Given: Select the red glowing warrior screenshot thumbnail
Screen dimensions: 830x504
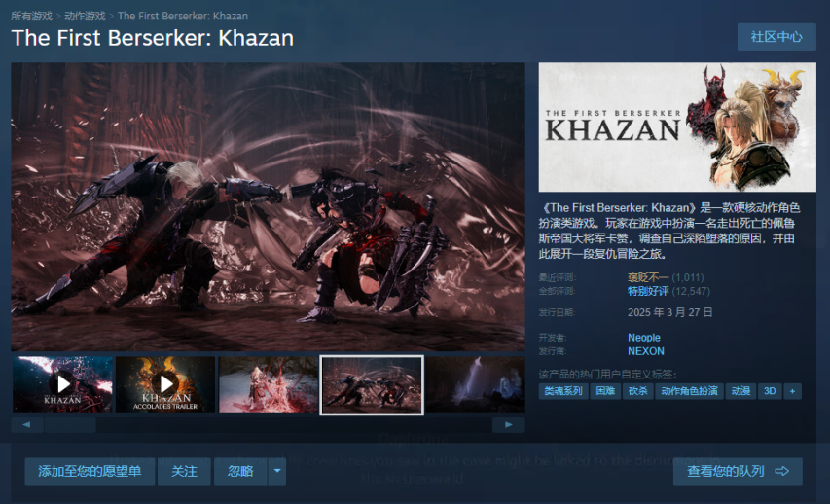Looking at the screenshot, I should click(269, 384).
